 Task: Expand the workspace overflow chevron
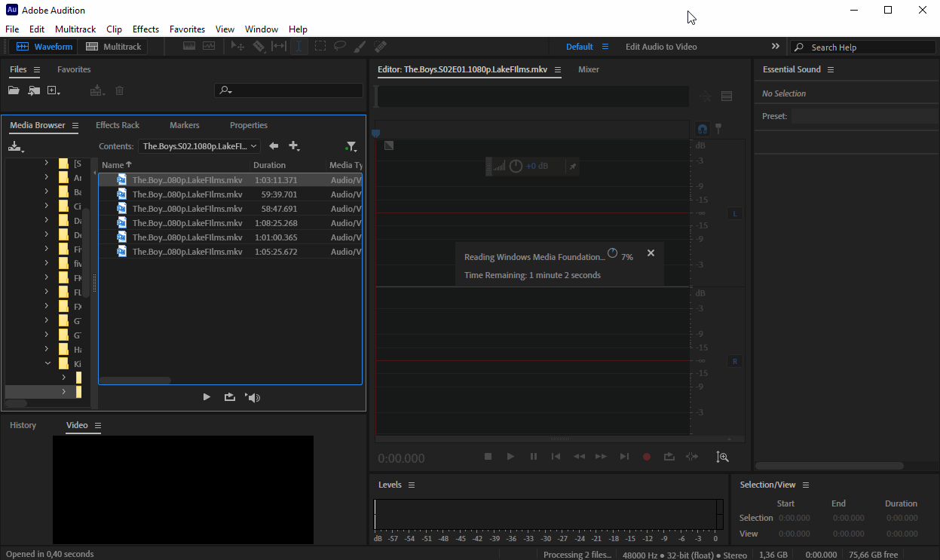point(775,47)
